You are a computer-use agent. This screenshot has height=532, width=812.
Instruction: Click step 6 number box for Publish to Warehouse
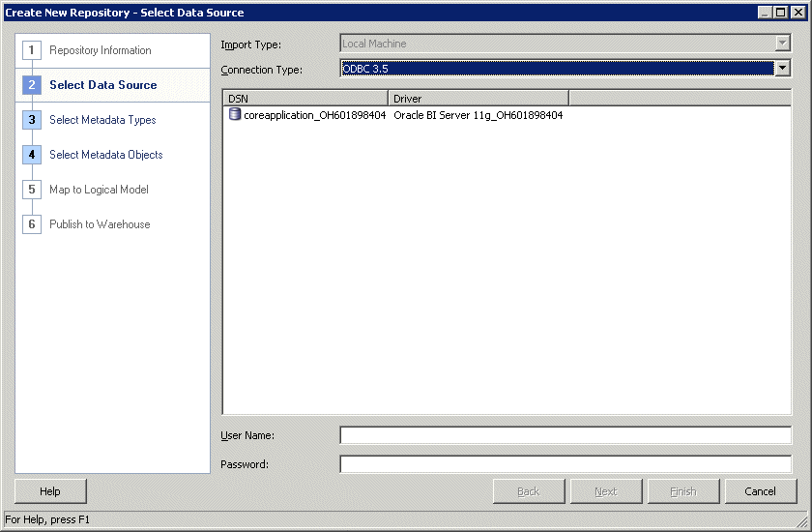point(32,224)
